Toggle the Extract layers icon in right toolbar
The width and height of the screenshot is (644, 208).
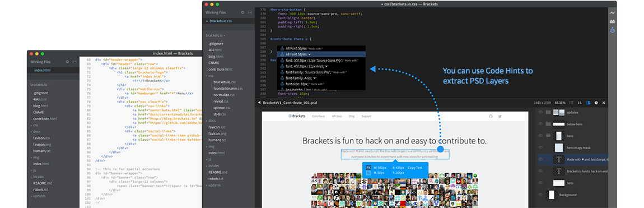[613, 30]
